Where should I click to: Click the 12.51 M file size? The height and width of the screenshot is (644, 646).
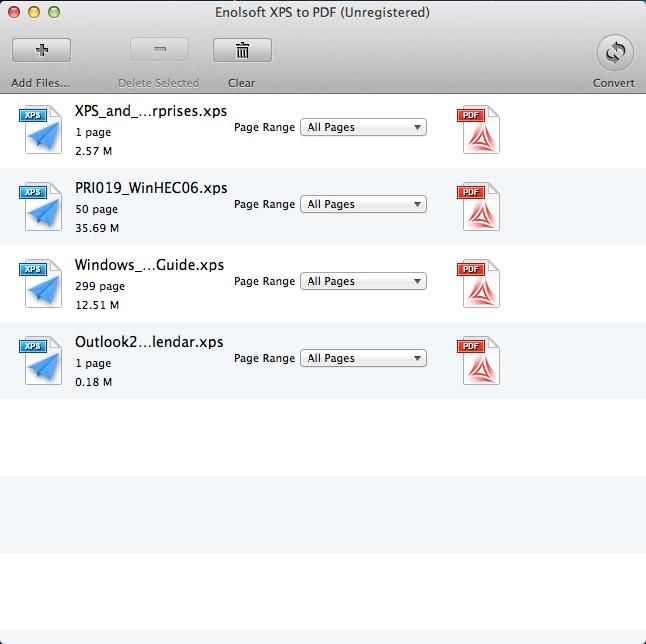(97, 305)
